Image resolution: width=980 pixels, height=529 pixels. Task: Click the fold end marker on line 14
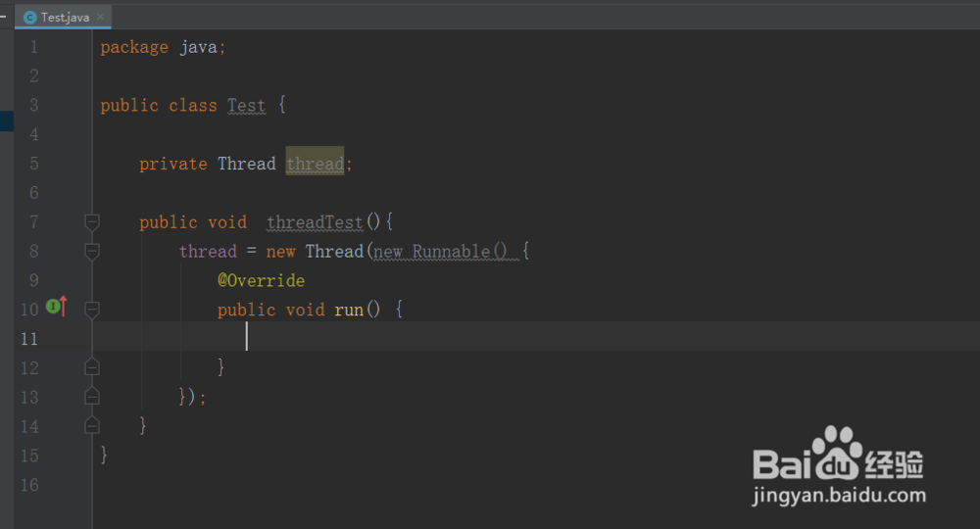[92, 425]
